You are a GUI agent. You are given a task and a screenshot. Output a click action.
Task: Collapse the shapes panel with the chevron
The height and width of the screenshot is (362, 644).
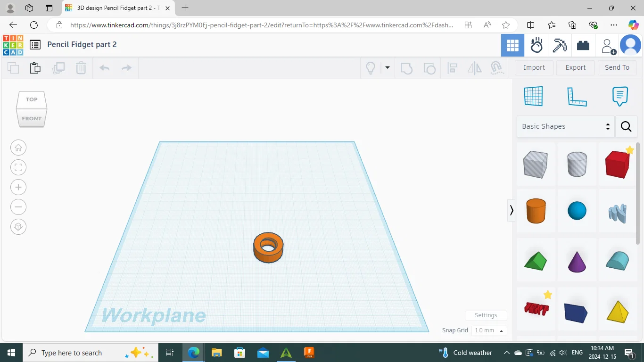512,210
